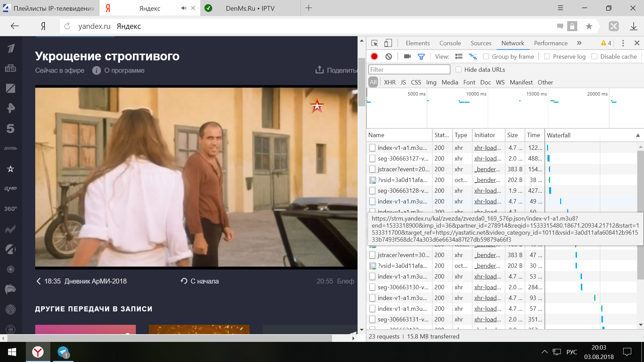
Task: Click the С начала restart button
Action: point(200,281)
